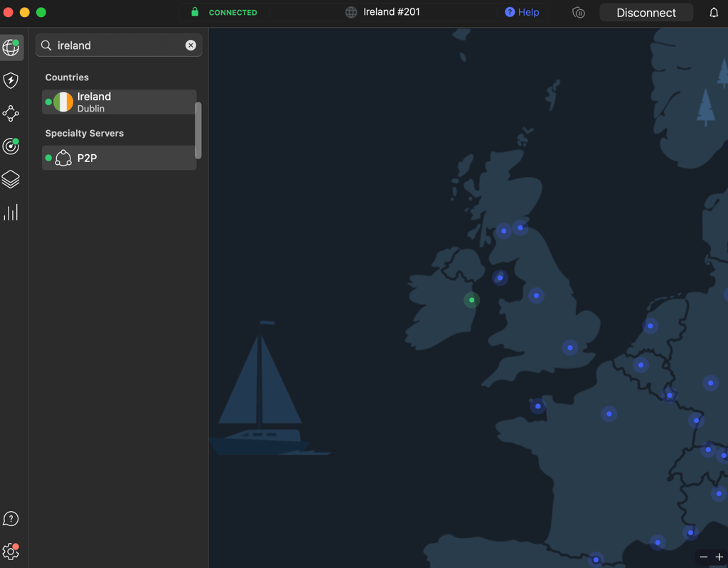
Task: Click into the ireland search field
Action: point(119,45)
